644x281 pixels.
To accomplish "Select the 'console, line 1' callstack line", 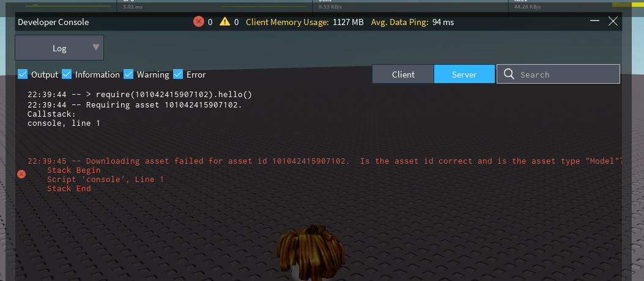I will [x=64, y=123].
